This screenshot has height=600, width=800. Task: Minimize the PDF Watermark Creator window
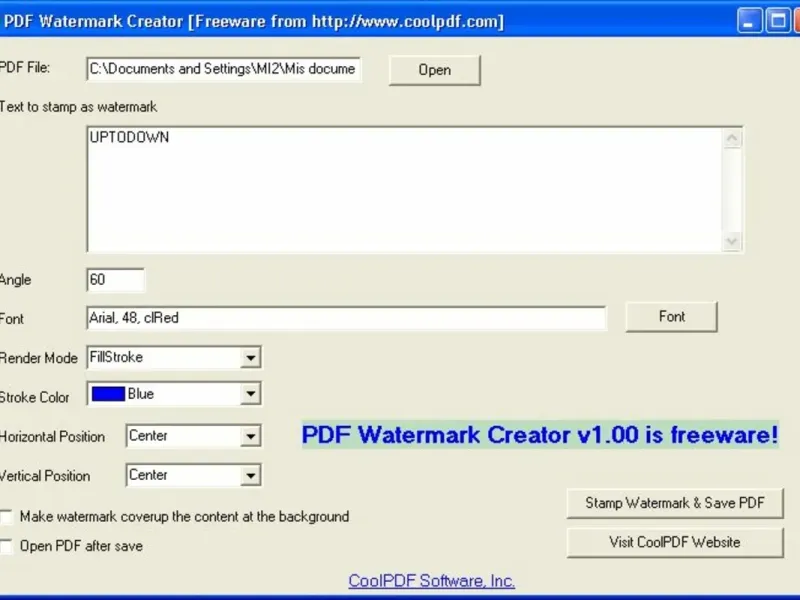(x=749, y=21)
